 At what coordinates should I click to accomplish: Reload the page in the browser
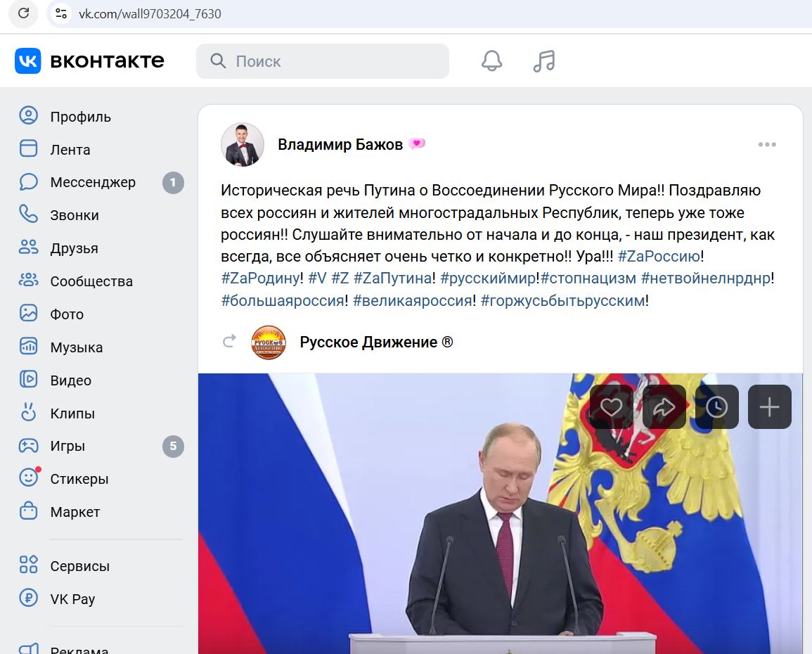(x=23, y=13)
